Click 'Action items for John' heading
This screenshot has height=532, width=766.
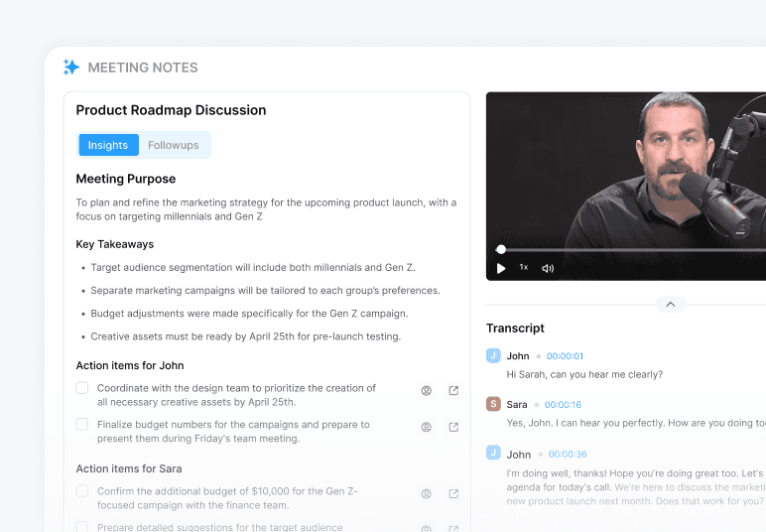[x=130, y=365]
